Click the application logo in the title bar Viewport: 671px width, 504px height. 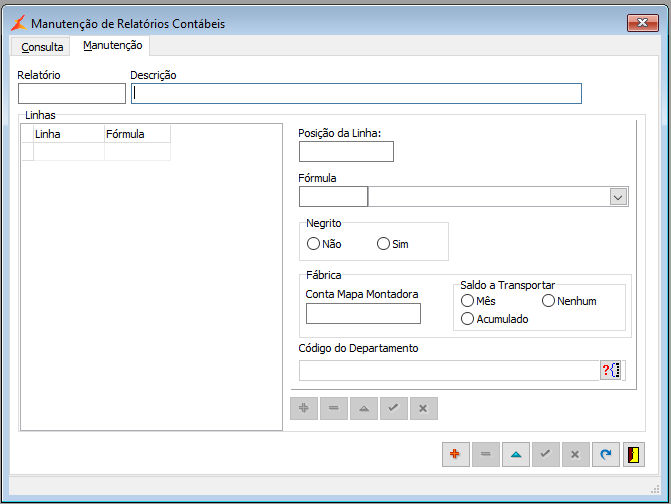[18, 23]
